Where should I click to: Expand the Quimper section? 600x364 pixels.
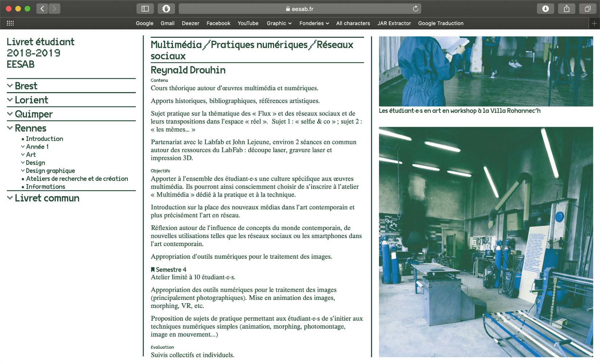pyautogui.click(x=33, y=114)
